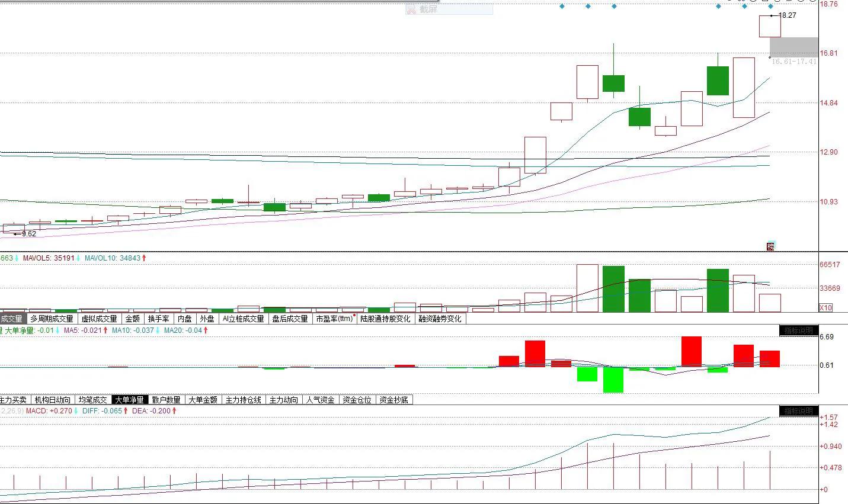This screenshot has height=504, width=848.
Task: Select the 换手率 tab
Action: [x=159, y=319]
